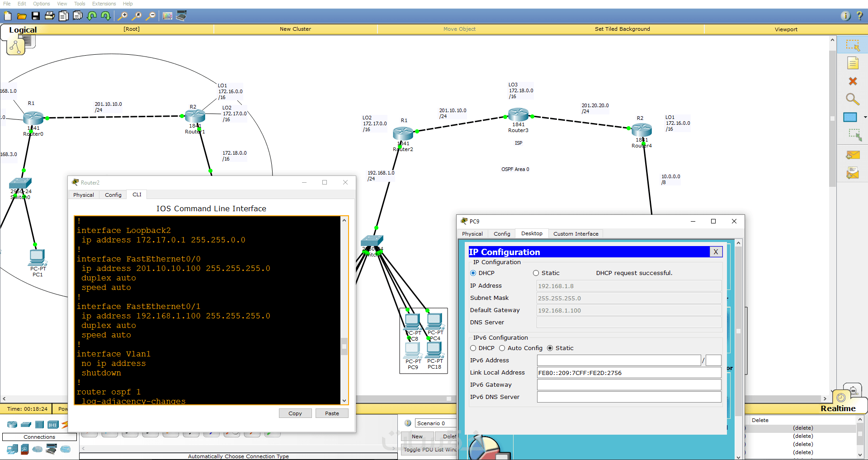Screen dimensions: 868x460
Task: Open the Scenario 0 dropdown
Action: tap(436, 423)
